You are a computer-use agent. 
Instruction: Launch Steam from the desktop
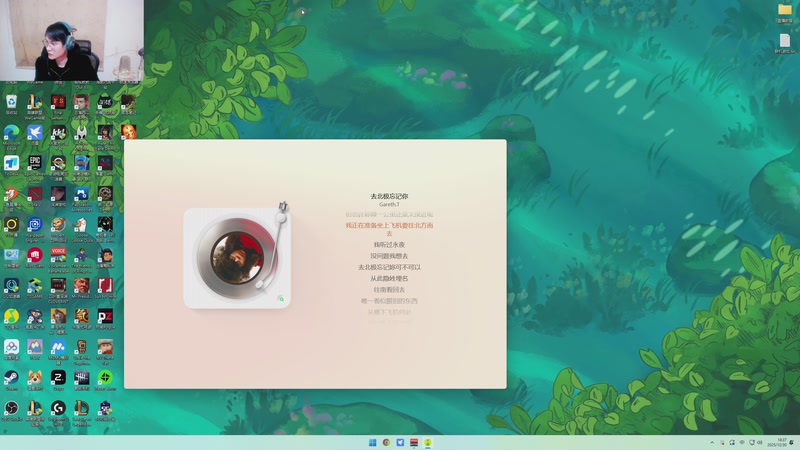point(11,378)
